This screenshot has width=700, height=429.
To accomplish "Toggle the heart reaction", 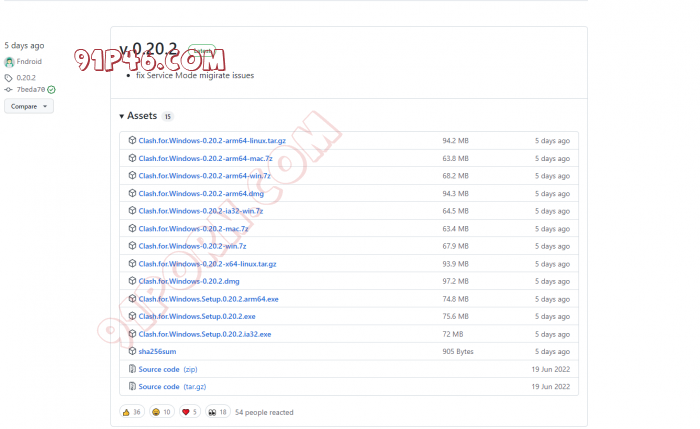I will [x=189, y=412].
